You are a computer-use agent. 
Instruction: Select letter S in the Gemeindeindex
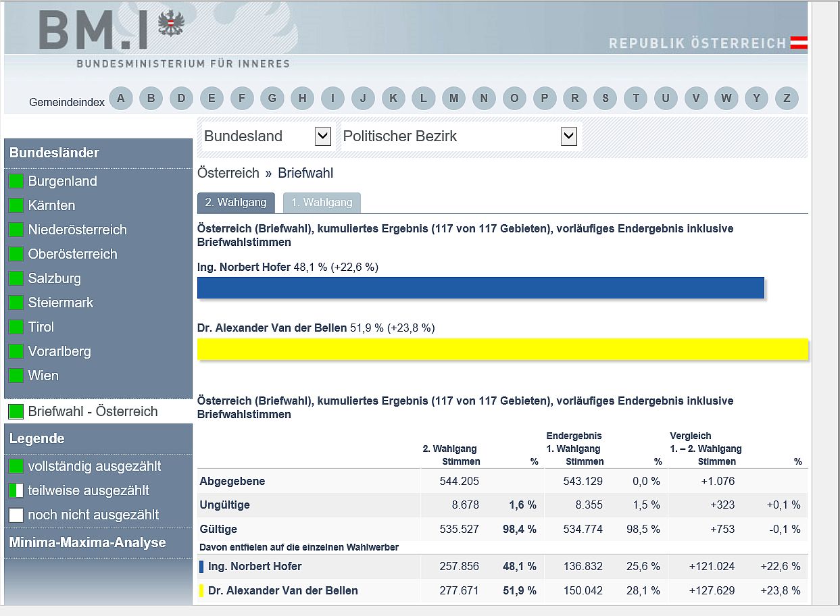click(605, 99)
